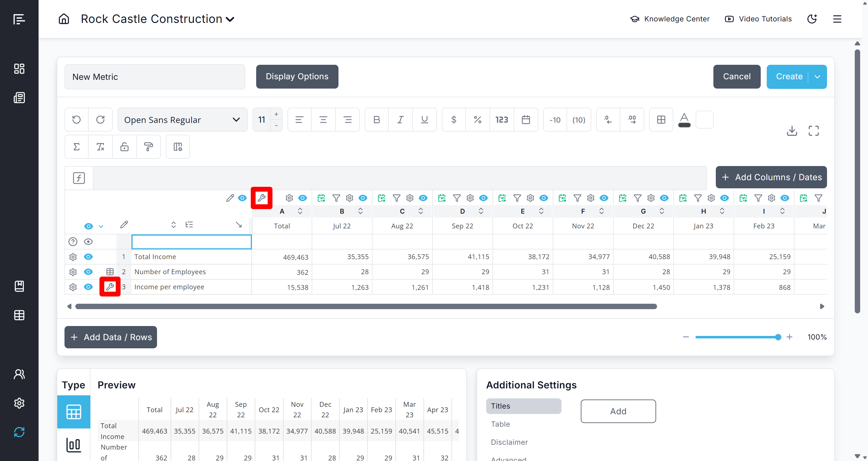The image size is (868, 461).
Task: Click the formula fx icon
Action: click(79, 178)
